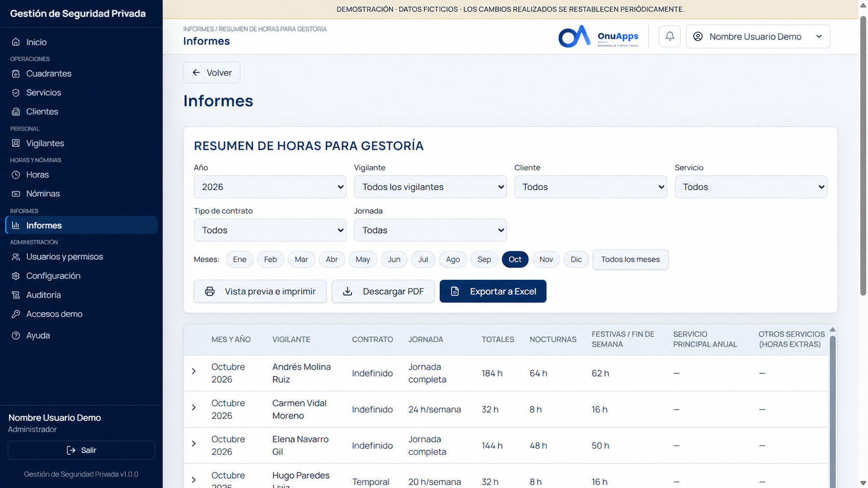The width and height of the screenshot is (868, 488).
Task: Click the Vigilantes badge icon
Action: (x=16, y=143)
